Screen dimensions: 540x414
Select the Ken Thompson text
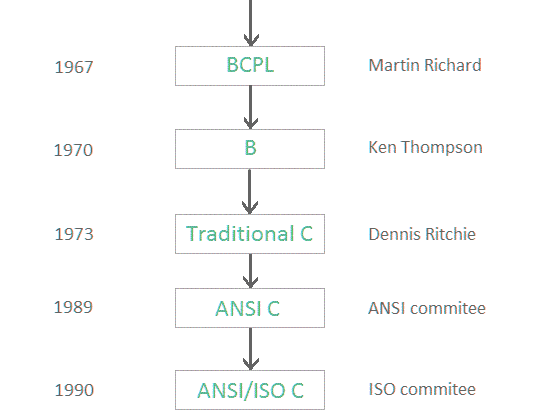tap(425, 148)
